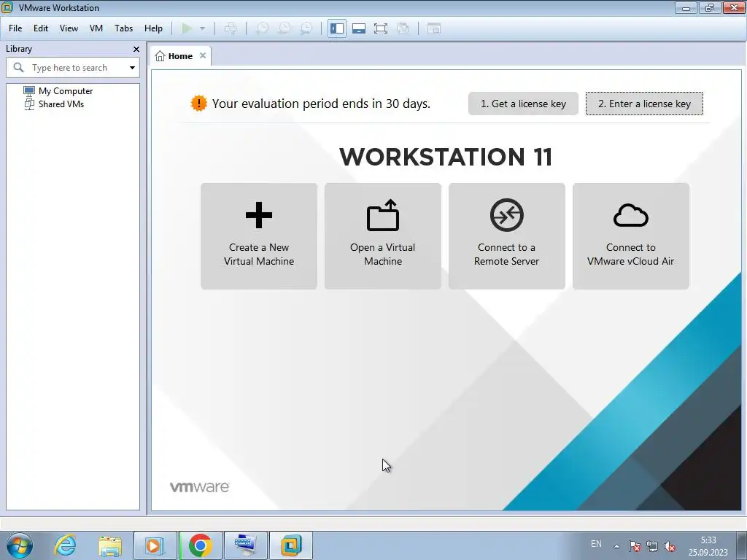Screen dimensions: 747x560
Task: Click Send Ctrl+Alt+Del toolbar icon
Action: [231, 28]
